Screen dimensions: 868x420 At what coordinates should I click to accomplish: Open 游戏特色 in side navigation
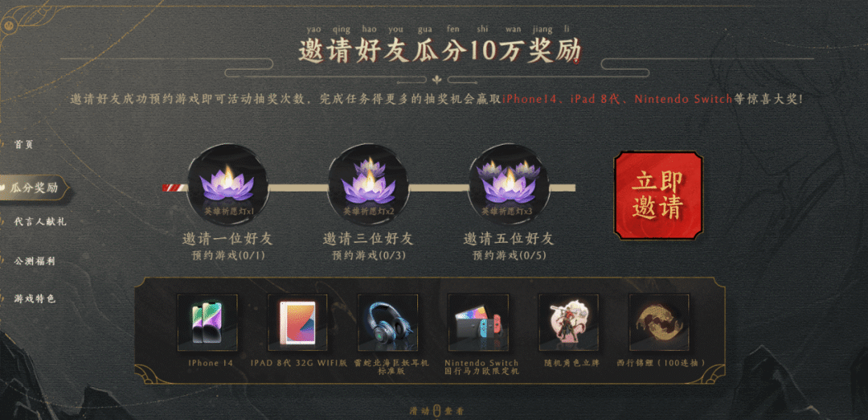click(35, 299)
